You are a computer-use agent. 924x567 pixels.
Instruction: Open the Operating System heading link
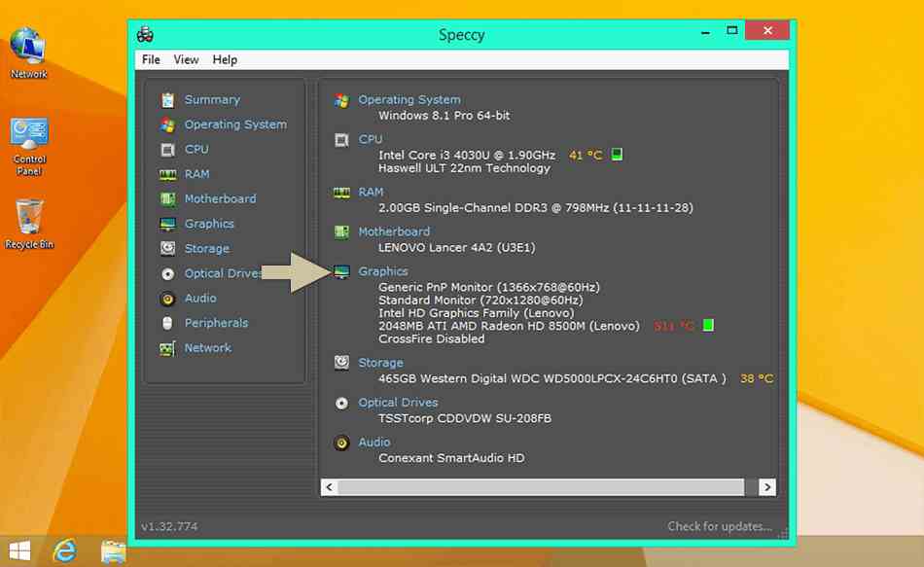pyautogui.click(x=409, y=100)
